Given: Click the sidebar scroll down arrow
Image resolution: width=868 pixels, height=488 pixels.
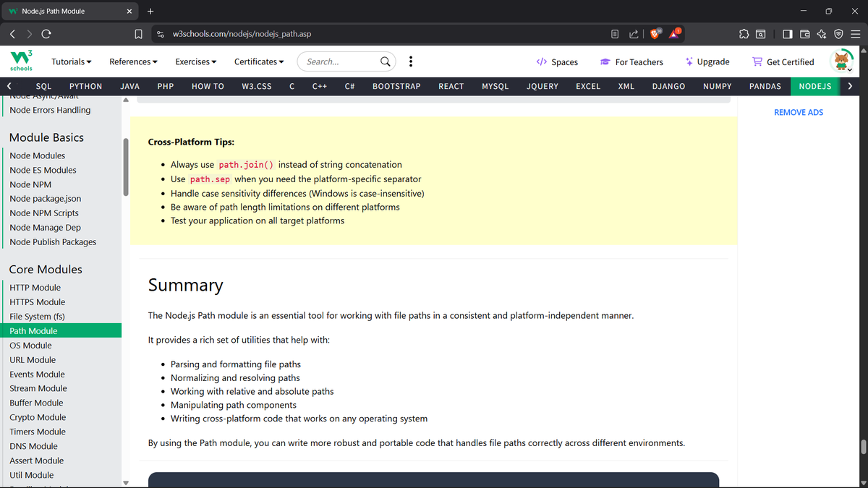Looking at the screenshot, I should click(x=126, y=483).
